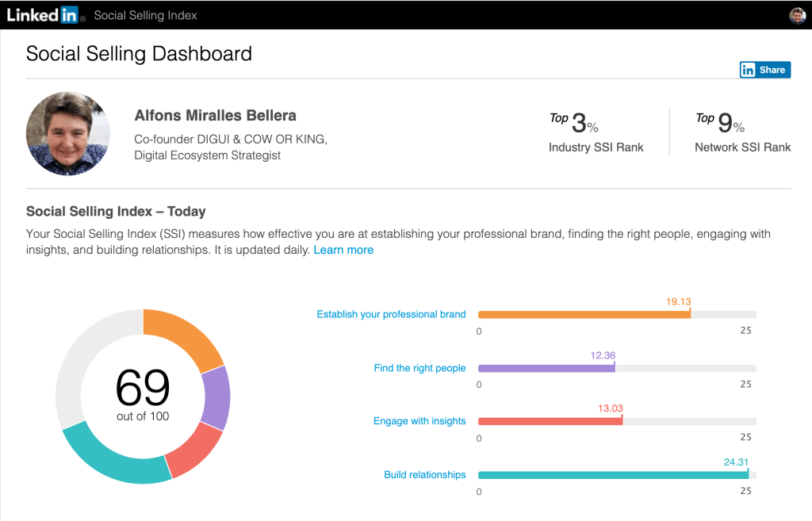Viewport: 812px width, 521px height.
Task: Click the LinkedIn 'in' icon inside the Share button
Action: [x=749, y=70]
